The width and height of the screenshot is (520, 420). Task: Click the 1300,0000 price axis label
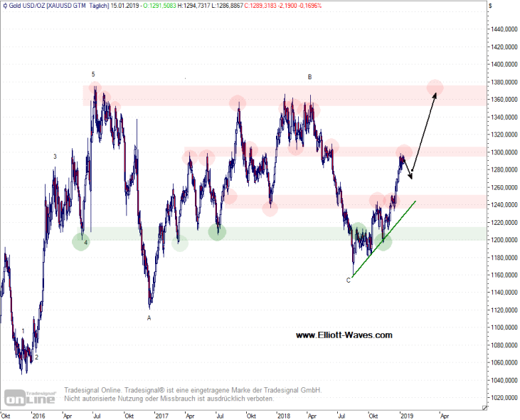point(502,152)
